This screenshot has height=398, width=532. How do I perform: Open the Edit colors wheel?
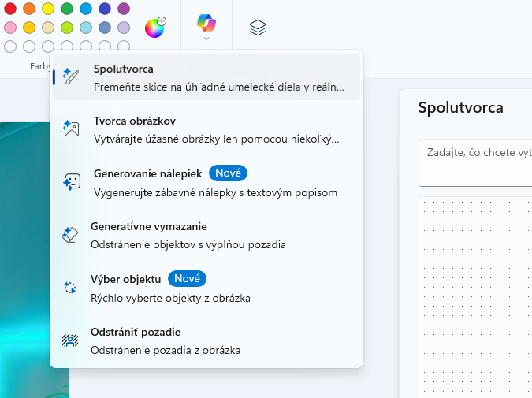click(155, 28)
